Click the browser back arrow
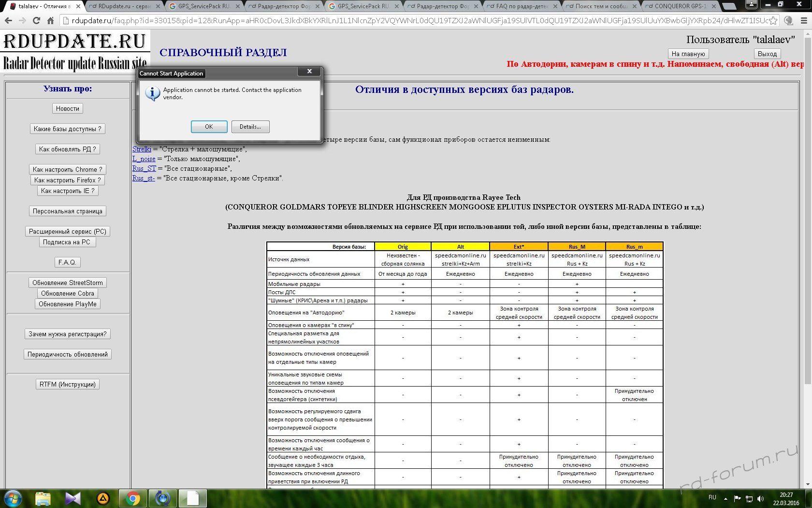Screen dimensions: 812x508 pos(8,20)
